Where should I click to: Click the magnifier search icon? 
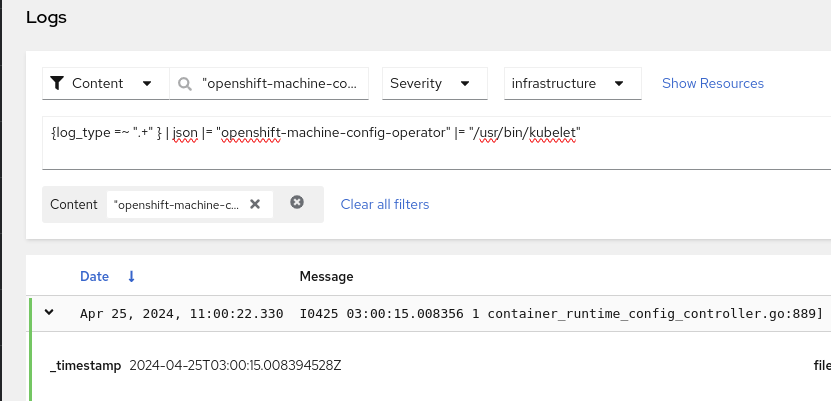point(185,84)
